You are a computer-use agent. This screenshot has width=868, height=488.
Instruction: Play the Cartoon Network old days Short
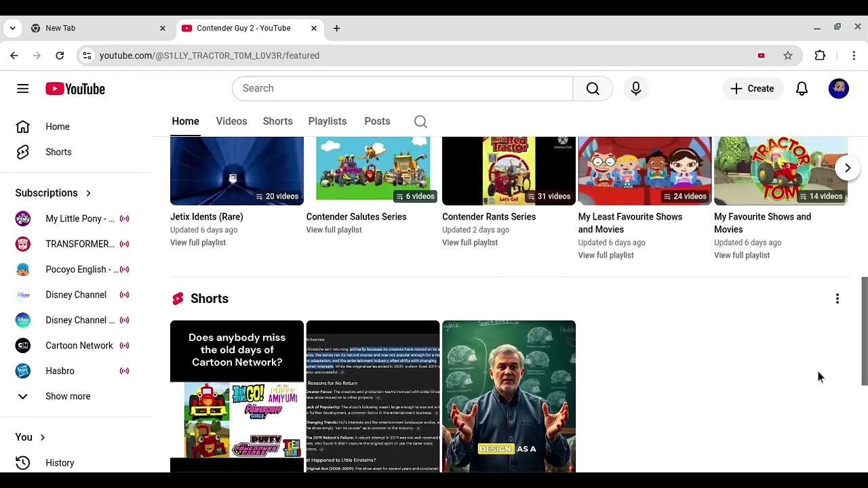[237, 396]
